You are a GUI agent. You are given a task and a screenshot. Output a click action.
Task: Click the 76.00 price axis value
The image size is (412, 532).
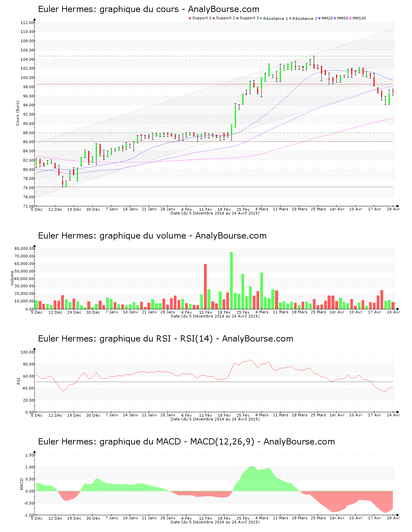[x=28, y=188]
